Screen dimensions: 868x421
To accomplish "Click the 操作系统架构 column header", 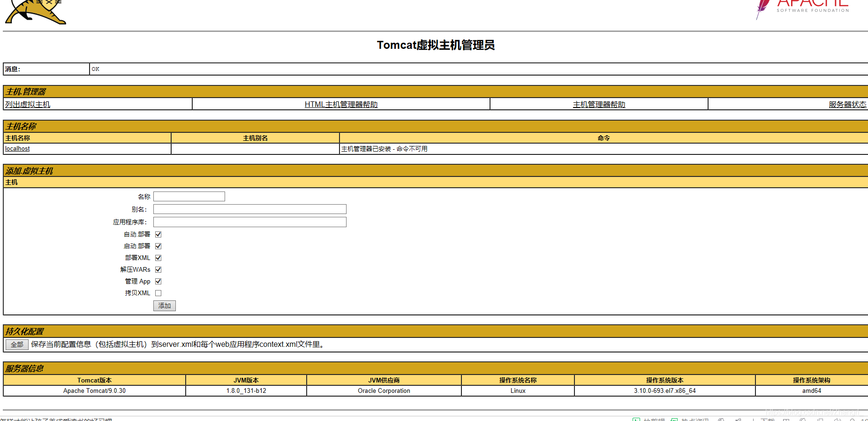I will click(x=812, y=380).
